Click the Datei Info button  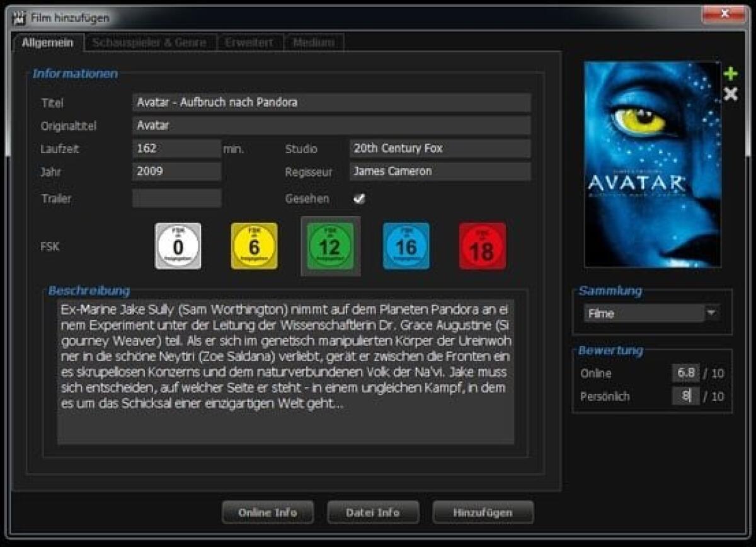373,512
